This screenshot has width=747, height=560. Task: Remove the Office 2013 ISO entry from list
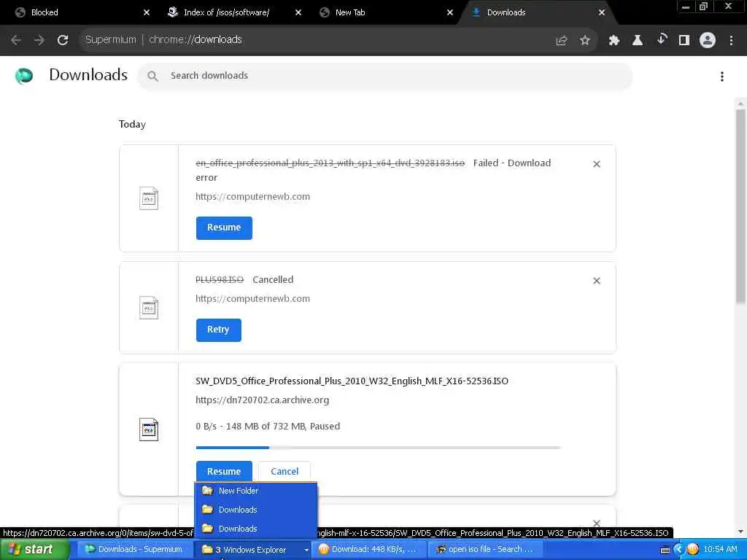tap(597, 164)
